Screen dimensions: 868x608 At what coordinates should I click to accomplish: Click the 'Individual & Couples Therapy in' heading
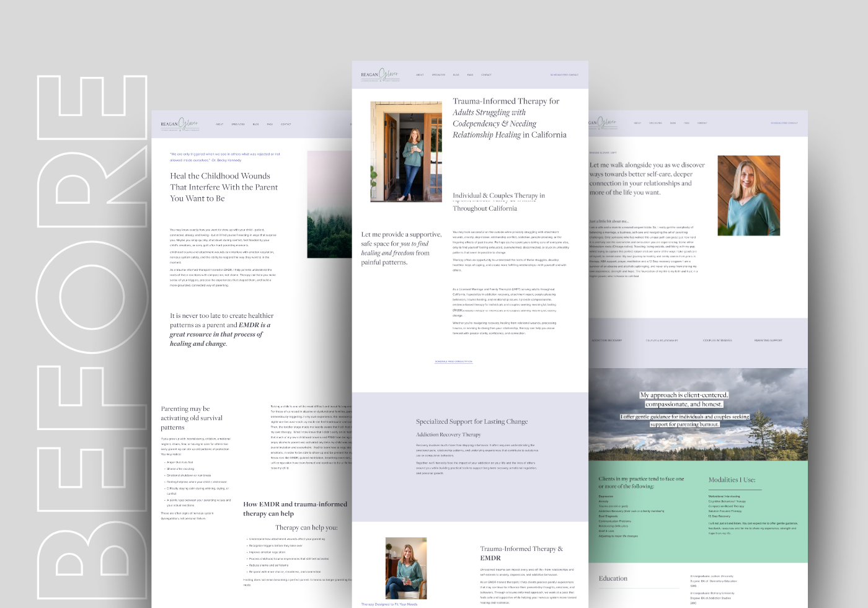pyautogui.click(x=498, y=195)
